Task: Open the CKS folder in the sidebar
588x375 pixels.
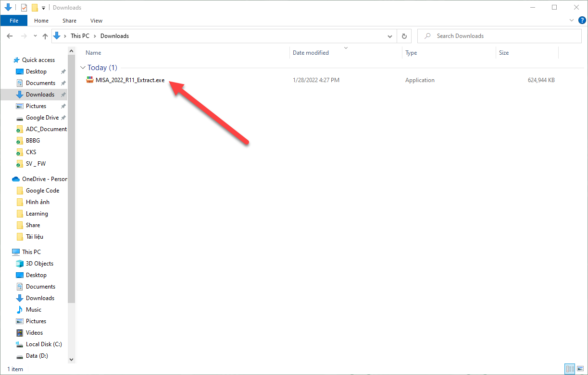Action: pyautogui.click(x=31, y=152)
